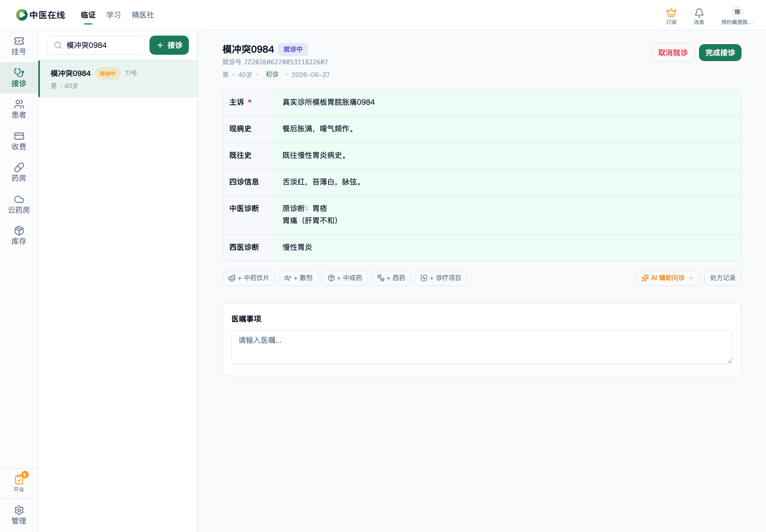766x532 pixels.
Task: Open 云药房 cloud pharmacy sidebar item
Action: 19,205
